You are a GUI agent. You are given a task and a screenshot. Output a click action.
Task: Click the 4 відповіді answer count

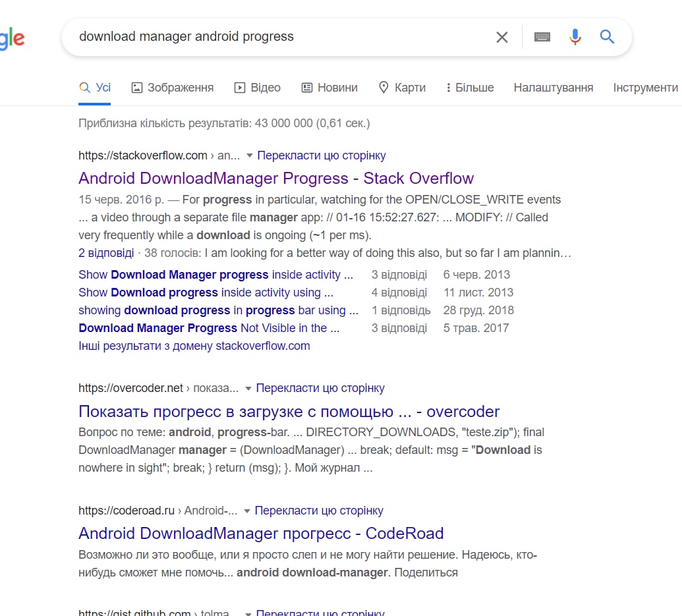coord(399,293)
